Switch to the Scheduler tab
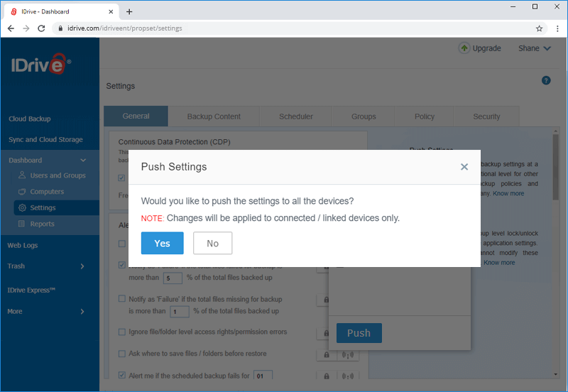The height and width of the screenshot is (392, 568). (296, 116)
